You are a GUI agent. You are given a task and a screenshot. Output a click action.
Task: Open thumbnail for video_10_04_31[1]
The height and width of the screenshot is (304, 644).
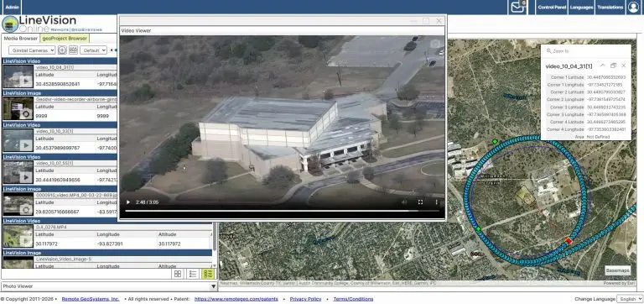coord(18,76)
